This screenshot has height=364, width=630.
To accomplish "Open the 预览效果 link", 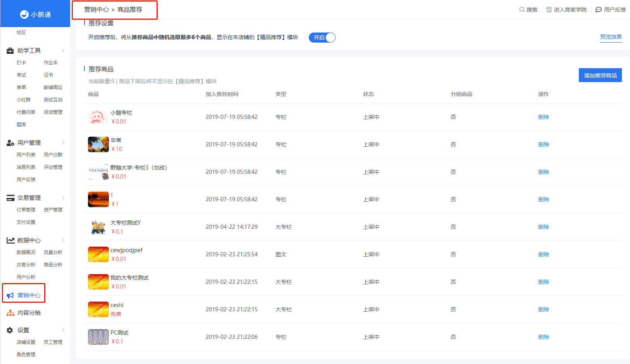I will (611, 37).
